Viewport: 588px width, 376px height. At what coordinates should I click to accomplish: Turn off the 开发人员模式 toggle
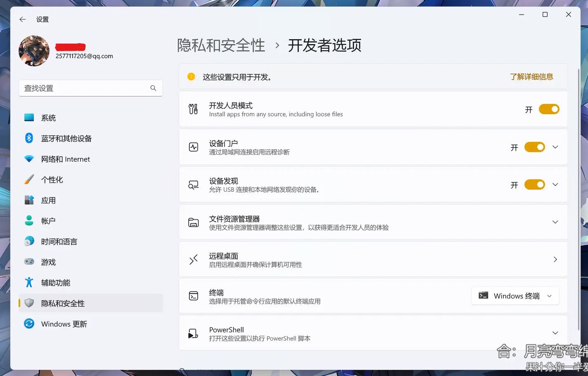tap(549, 109)
